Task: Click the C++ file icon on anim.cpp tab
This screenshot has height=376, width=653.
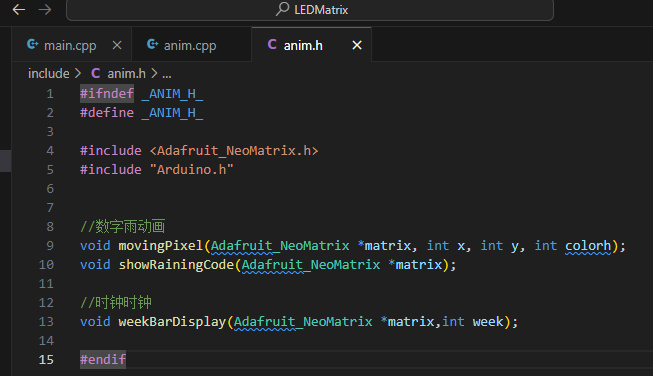Action: coord(152,44)
